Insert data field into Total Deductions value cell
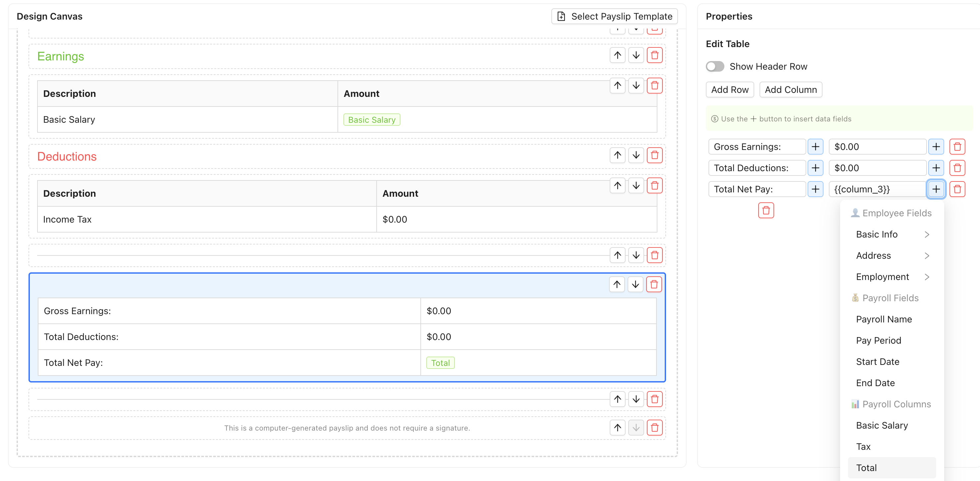This screenshot has height=481, width=980. coord(936,168)
